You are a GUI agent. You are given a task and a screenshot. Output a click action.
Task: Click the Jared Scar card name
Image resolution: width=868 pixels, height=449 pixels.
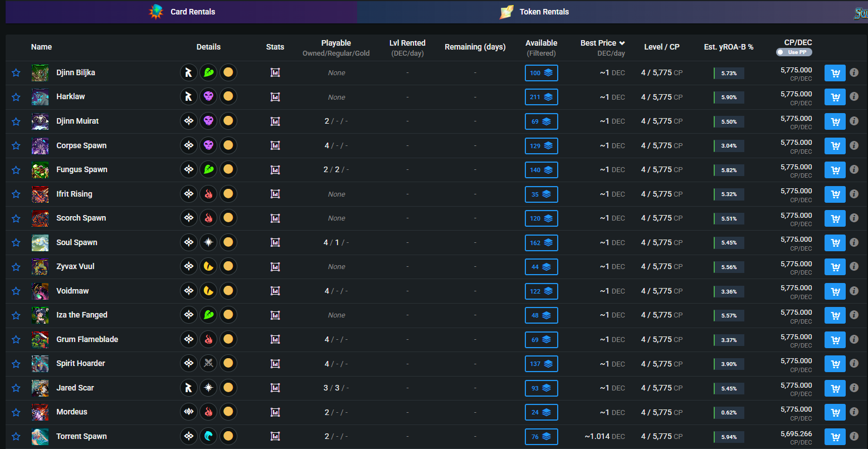[x=75, y=388]
